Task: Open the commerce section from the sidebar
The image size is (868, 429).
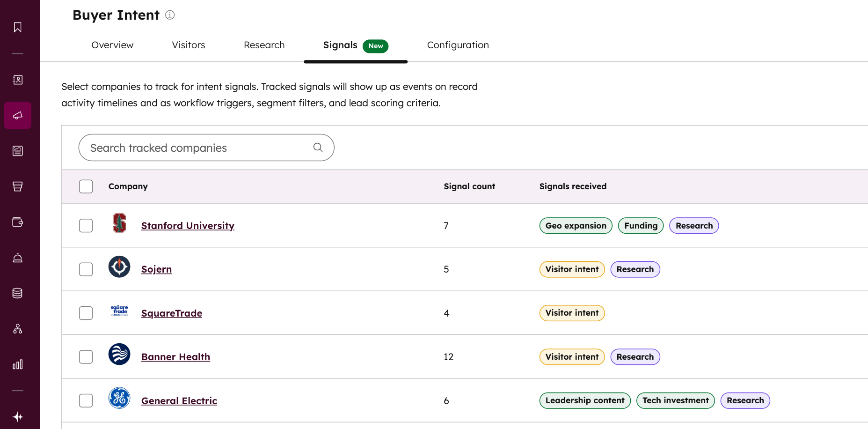Action: [x=17, y=186]
